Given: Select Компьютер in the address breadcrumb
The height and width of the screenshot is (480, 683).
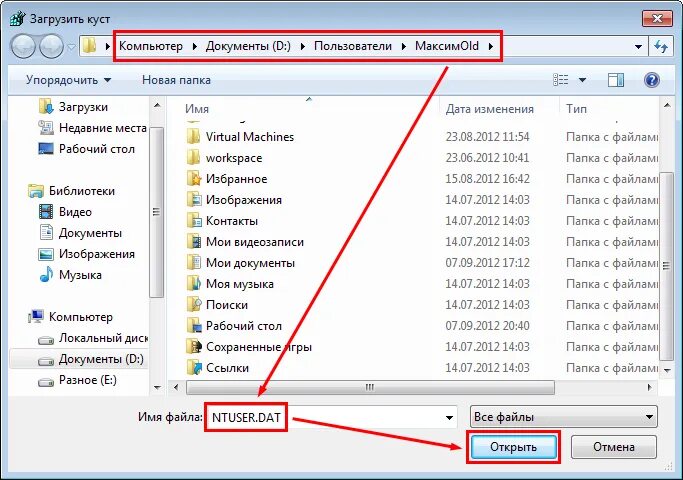Looking at the screenshot, I should 151,46.
